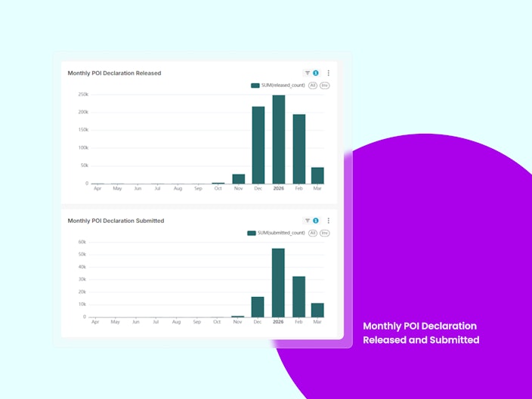Click the 250k axis label in Released chart
This screenshot has width=532, height=399.
(x=83, y=94)
